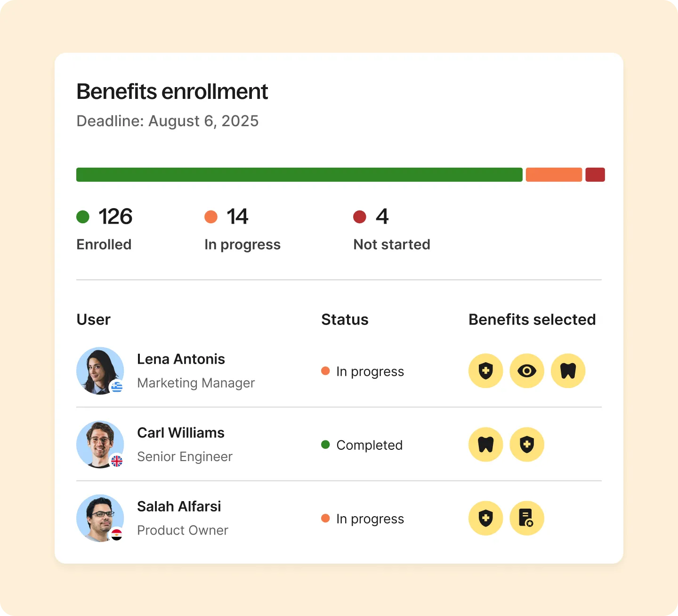Click the Egypt flag badge on Salah's avatar

click(x=117, y=534)
